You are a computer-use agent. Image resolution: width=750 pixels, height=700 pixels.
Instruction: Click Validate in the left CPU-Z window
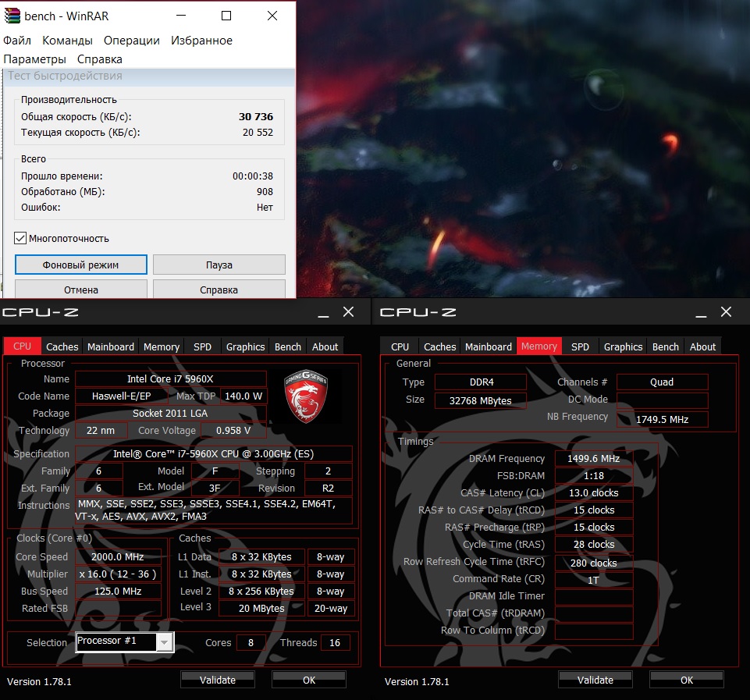pyautogui.click(x=218, y=680)
